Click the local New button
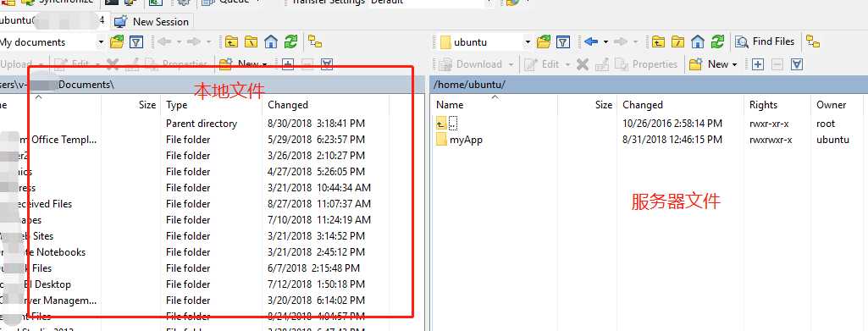This screenshot has height=331, width=868. click(x=239, y=64)
